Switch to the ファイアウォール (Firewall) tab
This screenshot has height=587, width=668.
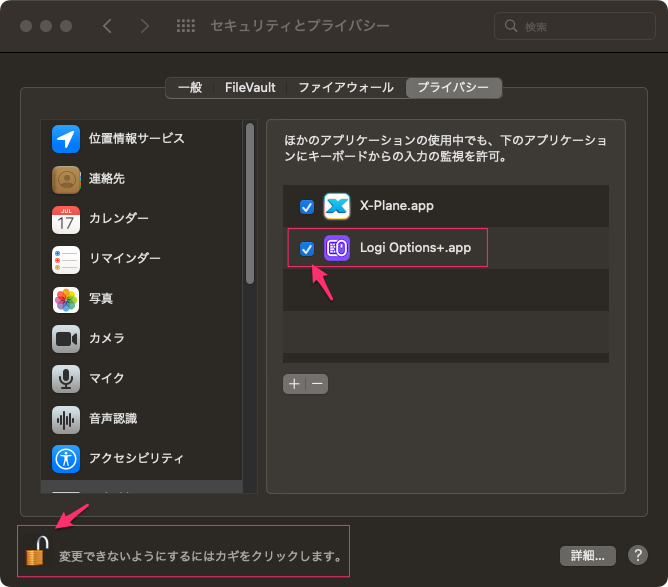point(346,88)
